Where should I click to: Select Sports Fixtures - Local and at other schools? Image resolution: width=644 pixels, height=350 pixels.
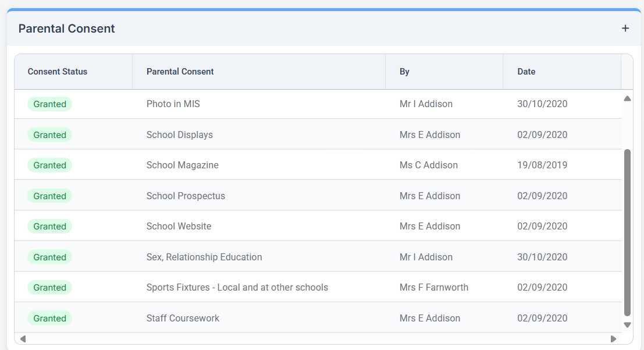tap(237, 288)
